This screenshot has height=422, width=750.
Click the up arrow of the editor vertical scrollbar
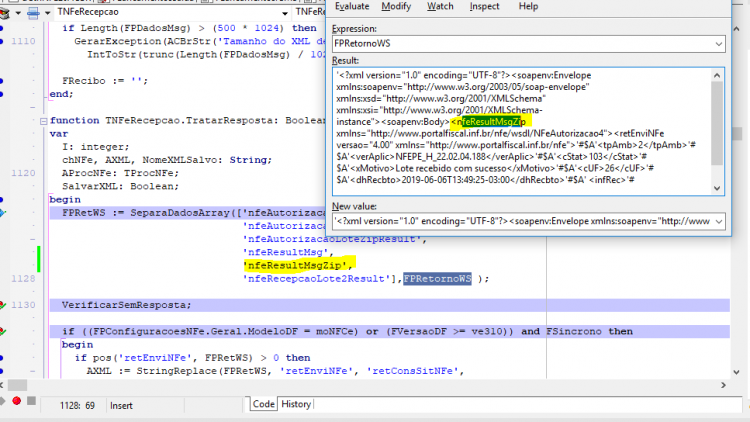(x=737, y=29)
